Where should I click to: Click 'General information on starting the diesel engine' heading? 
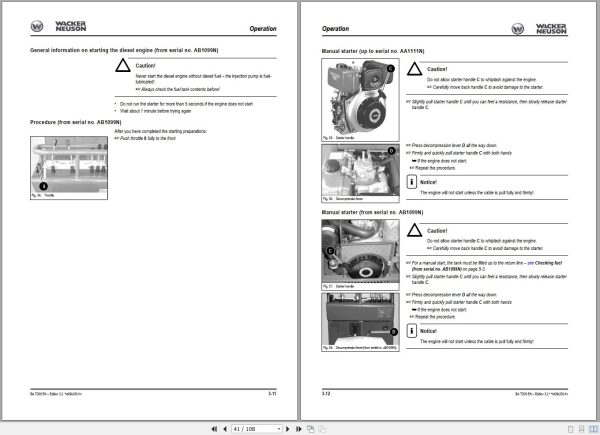(x=124, y=50)
